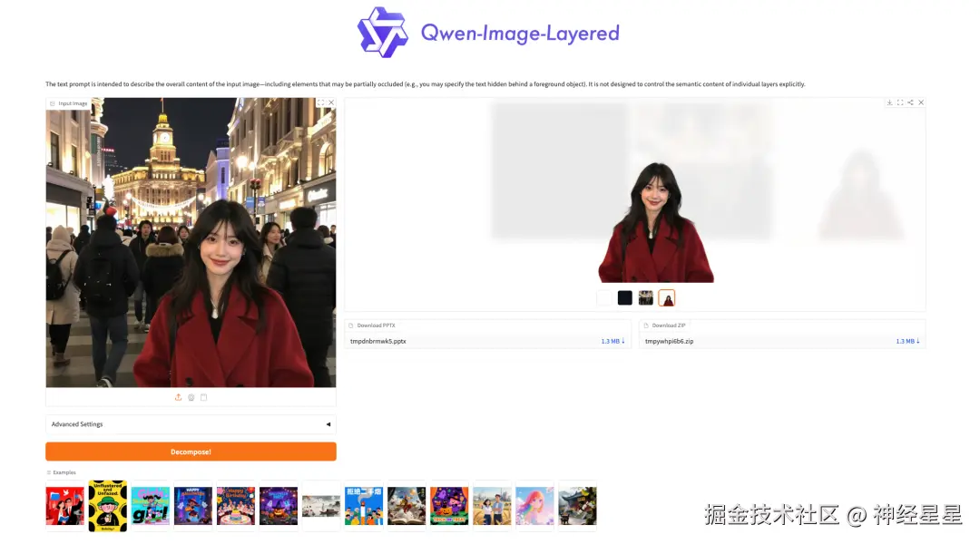
Task: Choose the two people in wheat field example
Action: click(x=492, y=506)
